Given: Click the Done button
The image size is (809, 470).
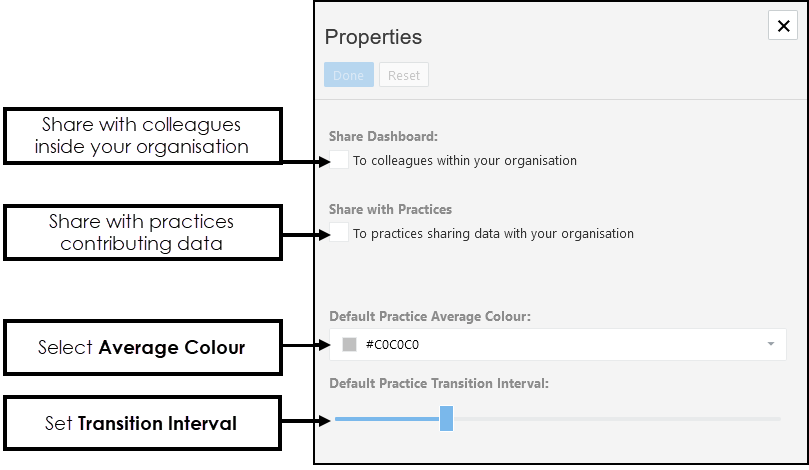Looking at the screenshot, I should [349, 75].
